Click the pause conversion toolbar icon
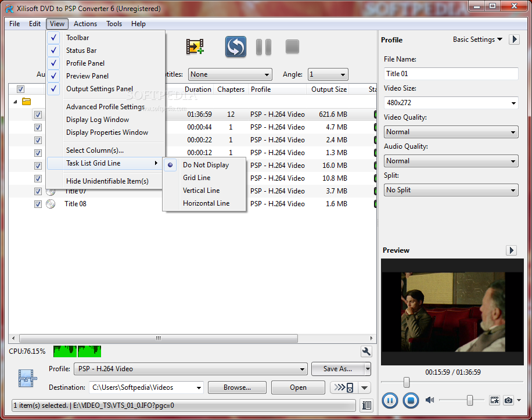The height and width of the screenshot is (420, 532). 264,47
